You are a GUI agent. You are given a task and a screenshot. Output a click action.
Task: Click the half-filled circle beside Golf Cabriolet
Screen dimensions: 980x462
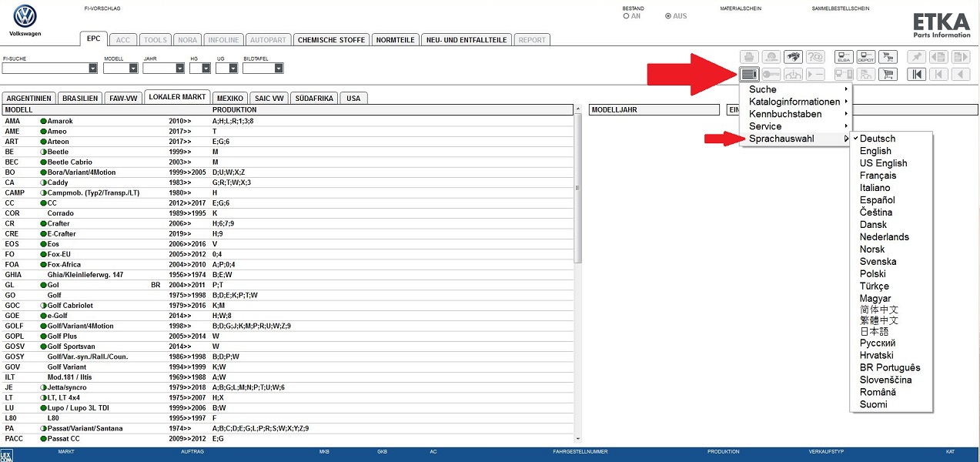(x=43, y=306)
